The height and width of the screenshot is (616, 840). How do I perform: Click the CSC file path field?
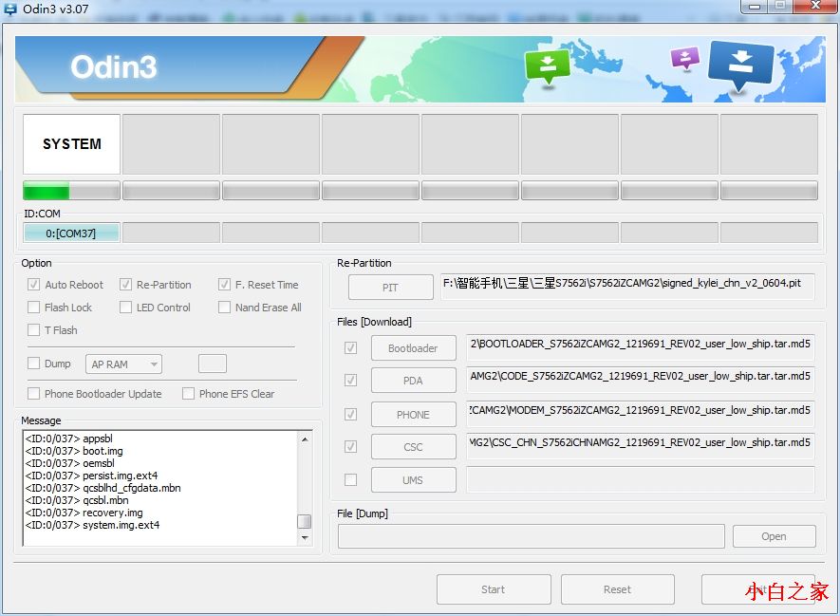click(x=640, y=446)
